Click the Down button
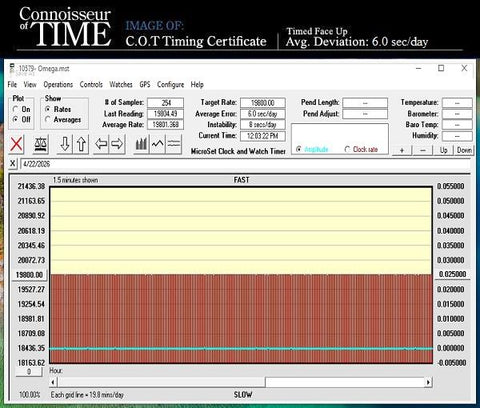Screen dimensions: 480x408 pos(464,150)
